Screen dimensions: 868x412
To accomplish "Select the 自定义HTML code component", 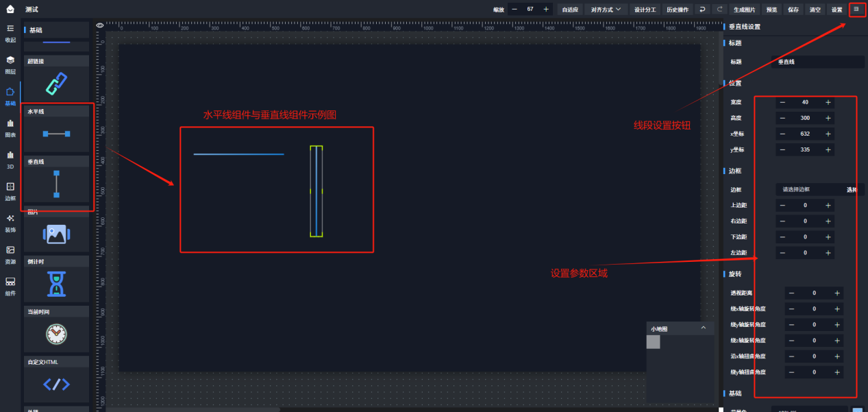I will [56, 379].
